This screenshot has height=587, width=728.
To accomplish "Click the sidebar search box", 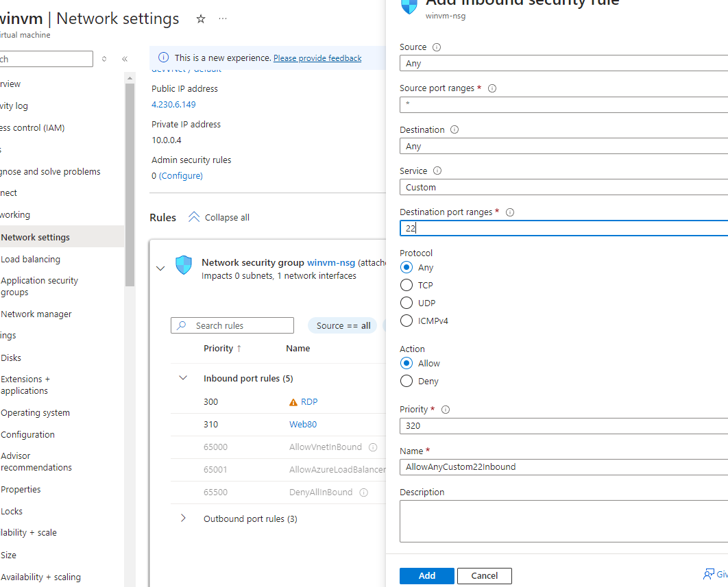I will (45, 59).
